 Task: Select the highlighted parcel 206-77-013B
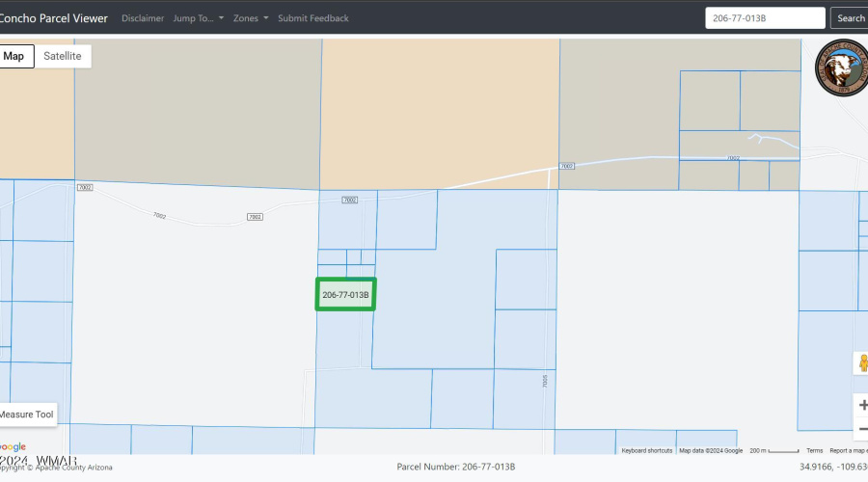pos(345,294)
